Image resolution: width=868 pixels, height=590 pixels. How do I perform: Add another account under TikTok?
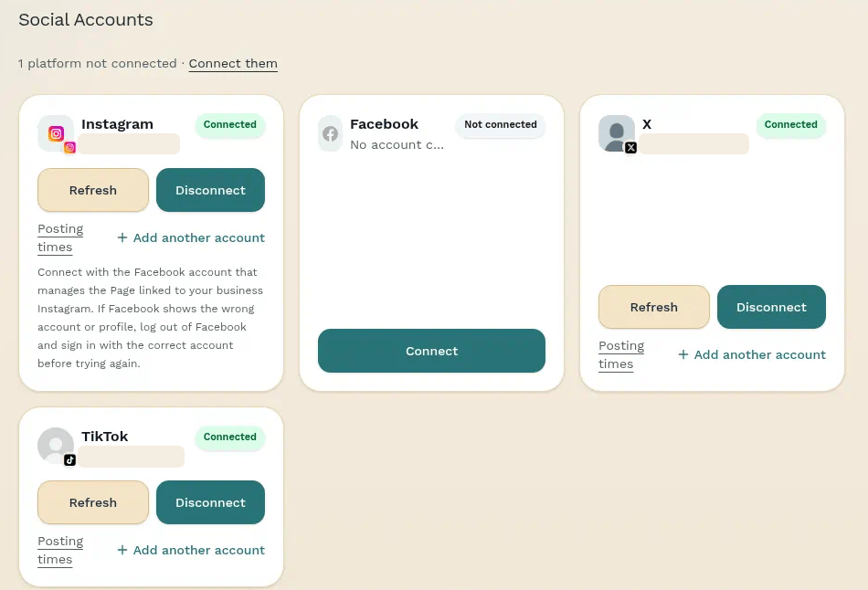(191, 550)
